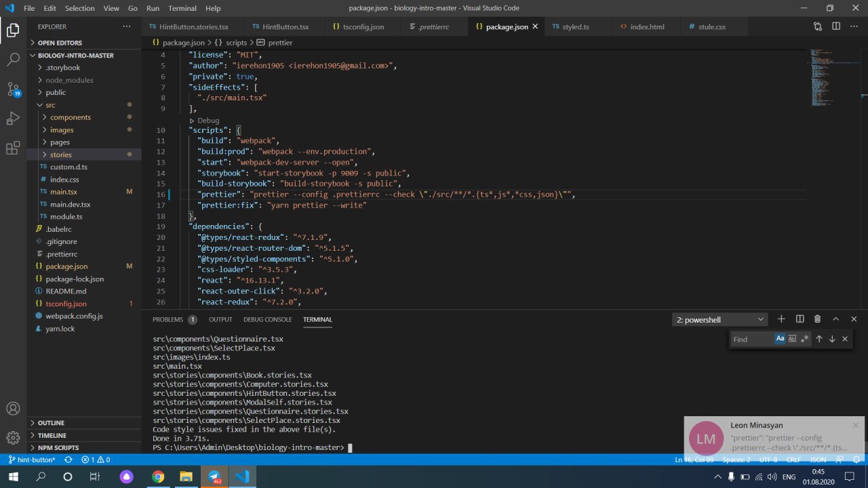868x488 pixels.
Task: Collapse the BIOLOGY-INTRO-MASTER folder section
Action: (85, 55)
